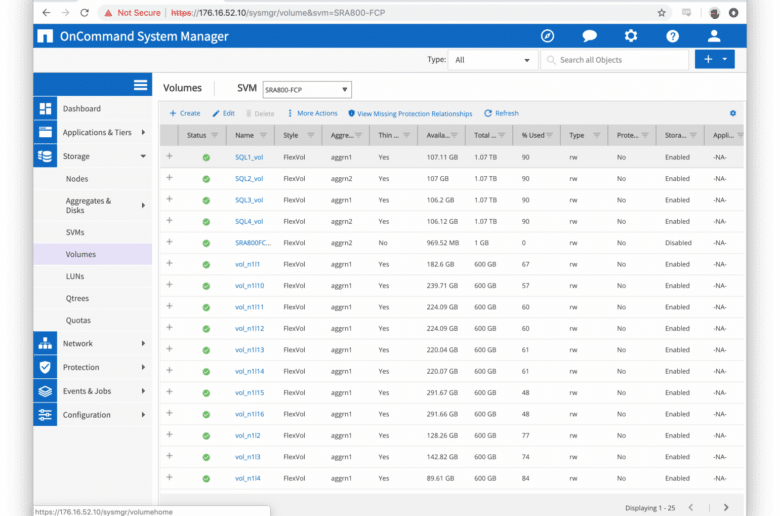Go to previous page of volumes

[690, 508]
